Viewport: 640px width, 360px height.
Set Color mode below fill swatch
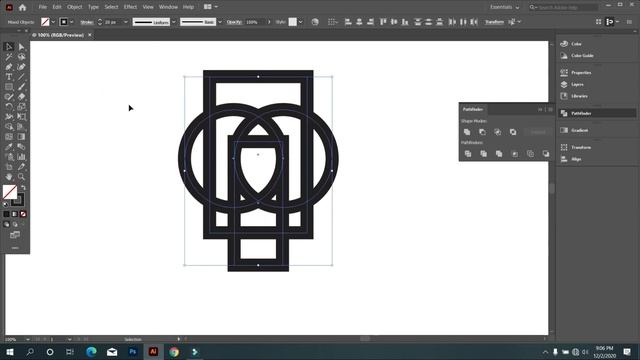pos(6,214)
